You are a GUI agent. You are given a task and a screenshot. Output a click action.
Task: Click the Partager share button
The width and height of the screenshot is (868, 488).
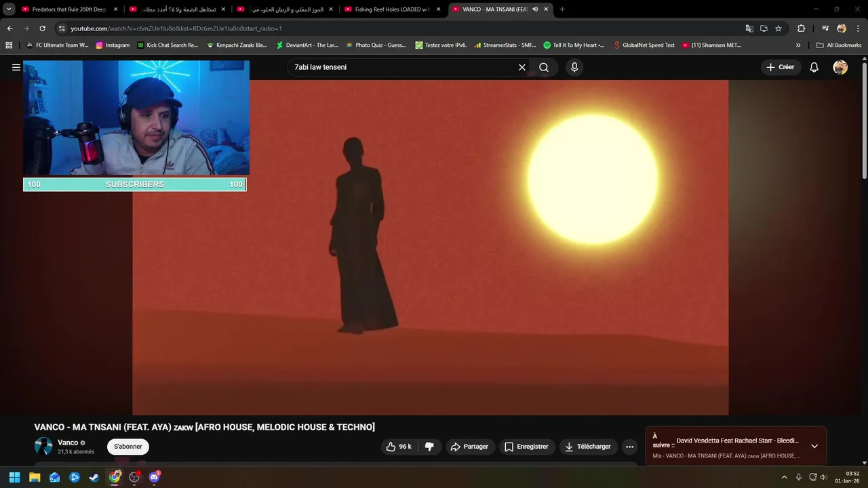[x=469, y=447]
